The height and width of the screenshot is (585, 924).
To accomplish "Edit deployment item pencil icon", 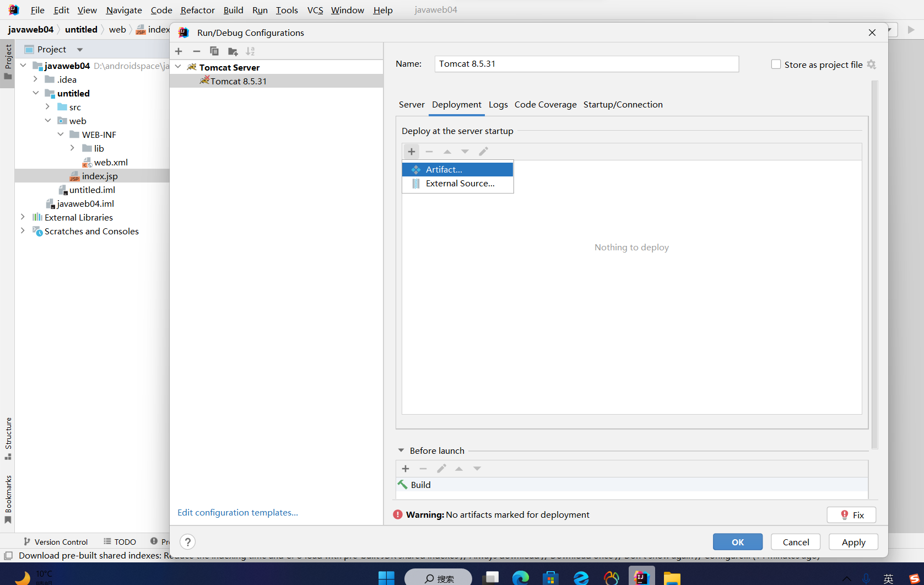I will coord(483,152).
